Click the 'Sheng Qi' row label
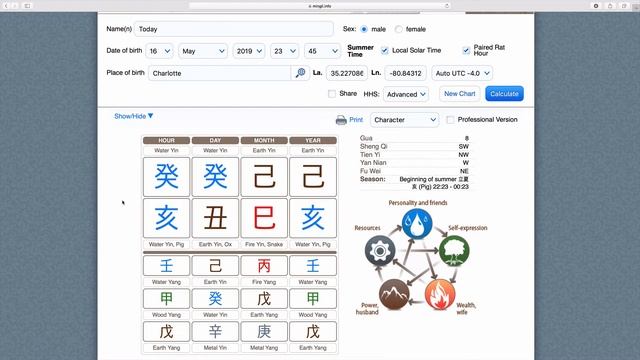This screenshot has height=360, width=640. click(373, 147)
